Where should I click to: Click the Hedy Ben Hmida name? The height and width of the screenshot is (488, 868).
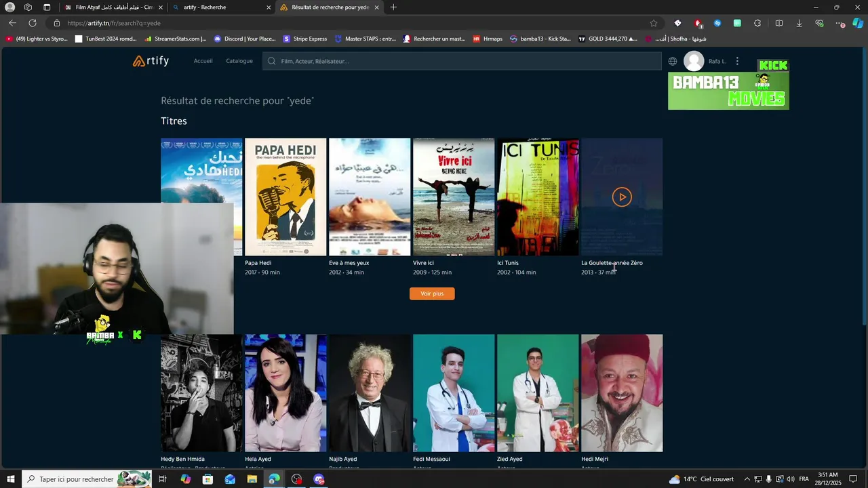tap(182, 459)
